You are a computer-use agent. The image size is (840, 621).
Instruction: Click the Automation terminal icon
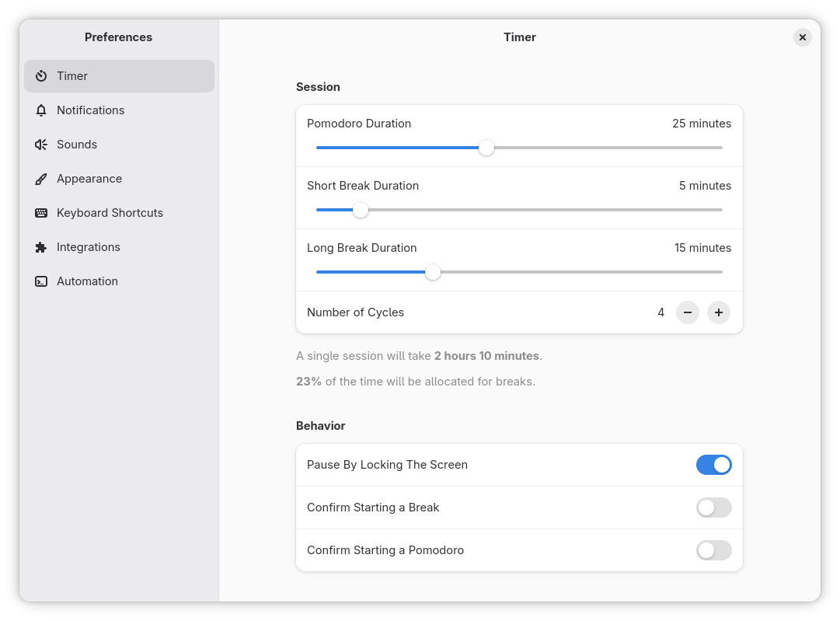point(41,281)
